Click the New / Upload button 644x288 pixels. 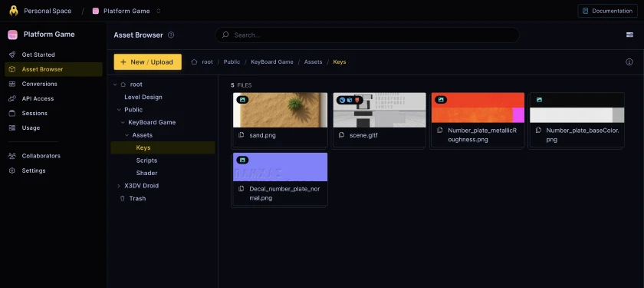(x=147, y=62)
